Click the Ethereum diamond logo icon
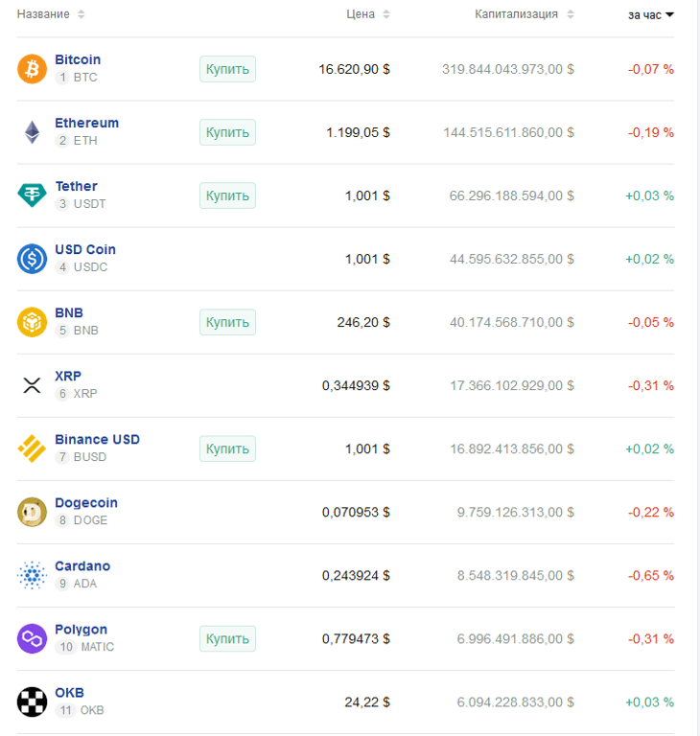700x736 pixels. coord(32,132)
